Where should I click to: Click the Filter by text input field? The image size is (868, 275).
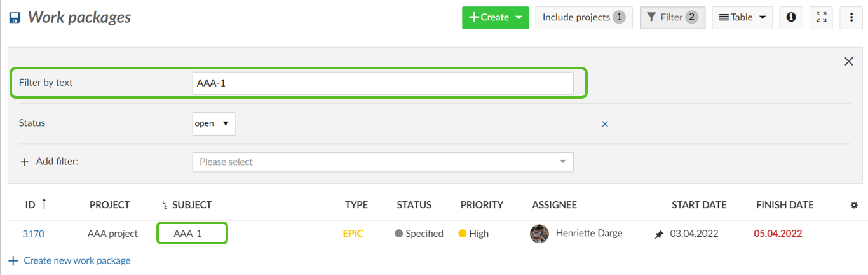click(383, 83)
